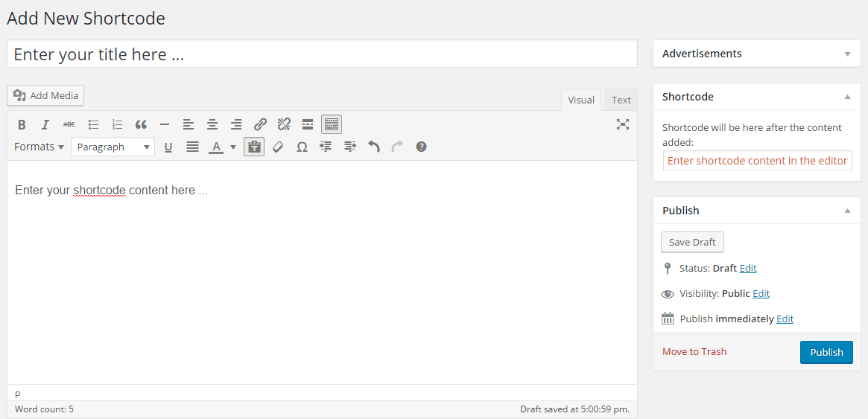This screenshot has height=419, width=868.
Task: Click the Save Draft button
Action: point(692,242)
